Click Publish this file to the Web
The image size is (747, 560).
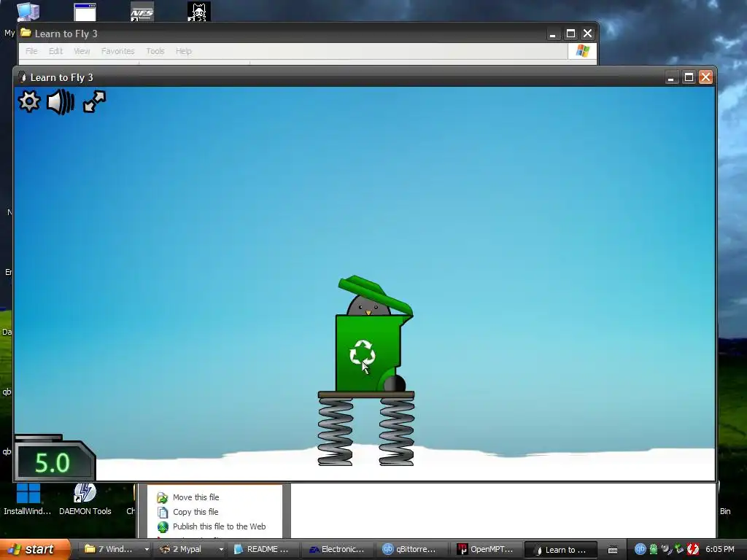pyautogui.click(x=219, y=526)
